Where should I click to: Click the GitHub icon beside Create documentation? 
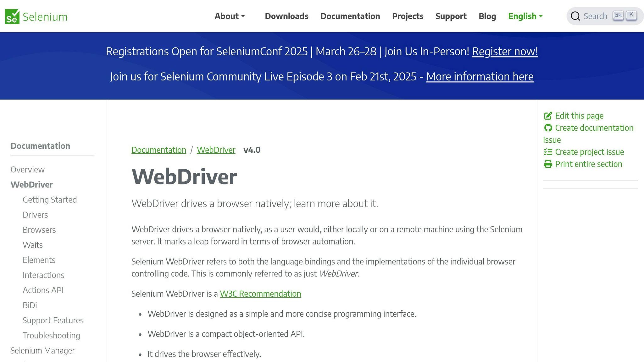548,128
